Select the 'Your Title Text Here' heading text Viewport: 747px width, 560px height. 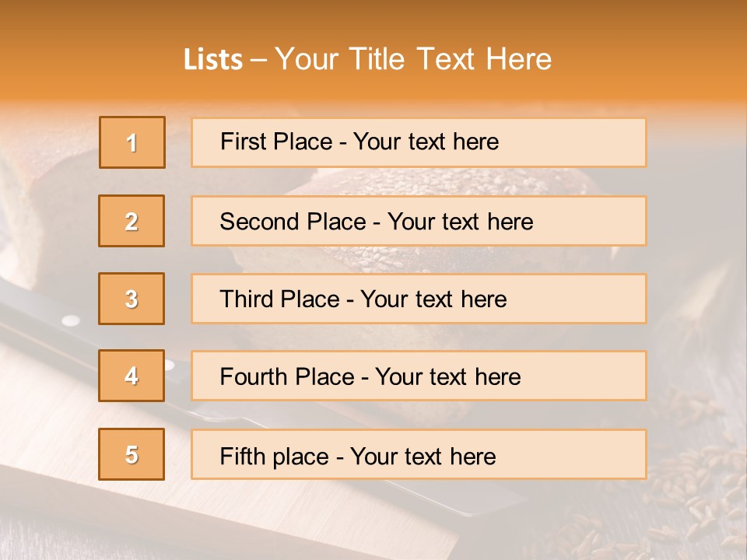pyautogui.click(x=413, y=59)
